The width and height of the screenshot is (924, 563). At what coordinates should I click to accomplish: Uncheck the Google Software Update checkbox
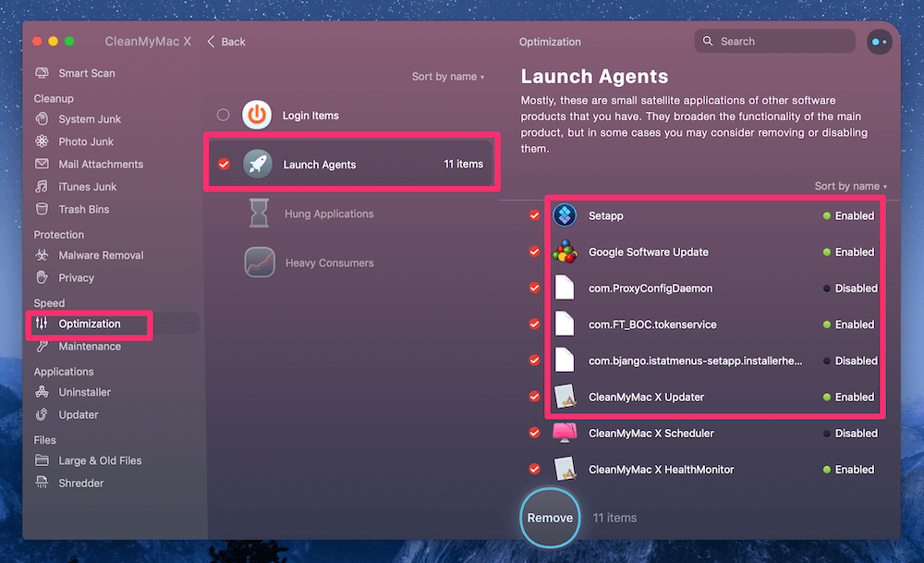(534, 251)
